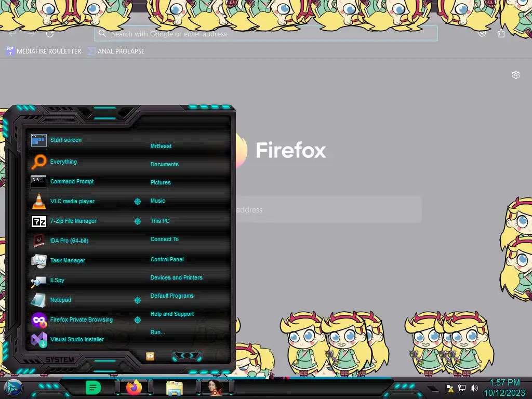The height and width of the screenshot is (399, 532).
Task: Expand Firefox Private Browsing jump list
Action: pyautogui.click(x=137, y=320)
